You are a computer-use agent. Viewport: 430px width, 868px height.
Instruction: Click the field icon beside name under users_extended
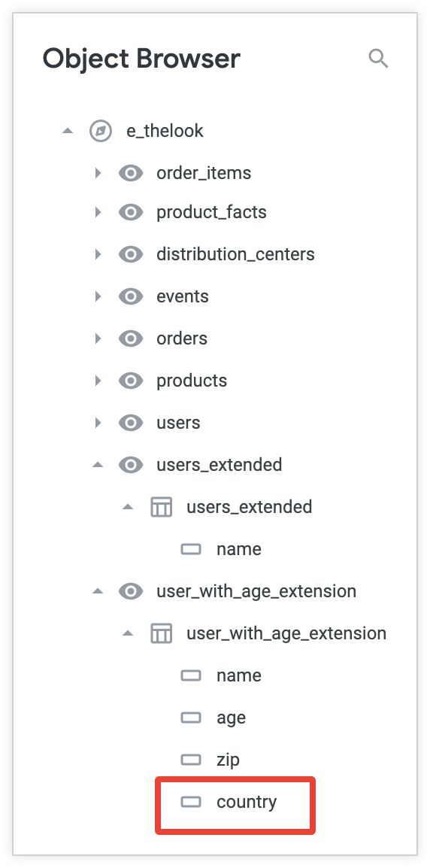tap(191, 549)
